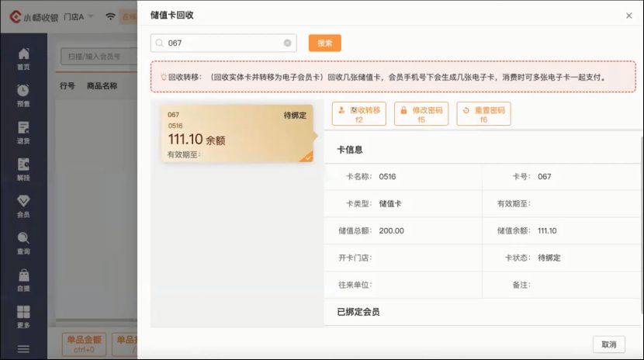This screenshot has height=360, width=644.
Task: Click 修改密码 f5 button
Action: (421, 114)
